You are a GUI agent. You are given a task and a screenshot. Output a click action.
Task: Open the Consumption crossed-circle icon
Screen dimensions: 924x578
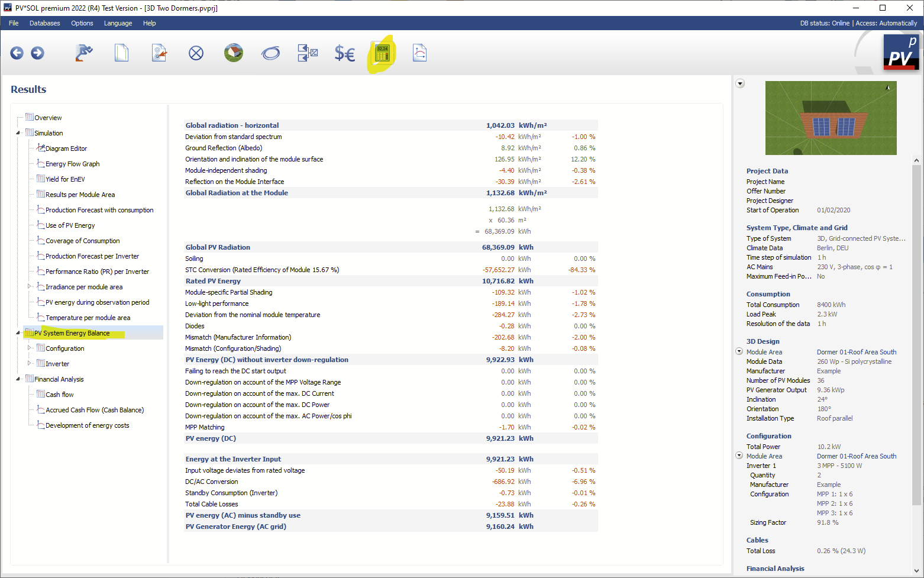[196, 53]
